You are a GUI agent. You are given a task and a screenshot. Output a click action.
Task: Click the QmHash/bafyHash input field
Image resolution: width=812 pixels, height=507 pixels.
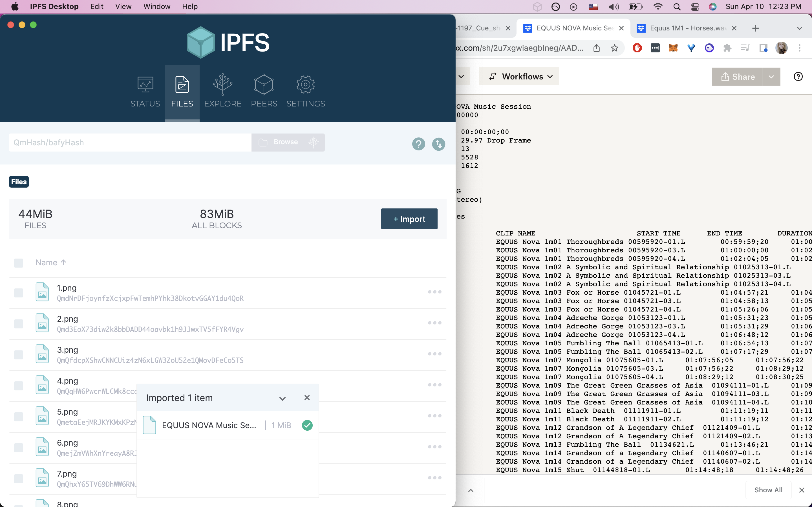130,143
